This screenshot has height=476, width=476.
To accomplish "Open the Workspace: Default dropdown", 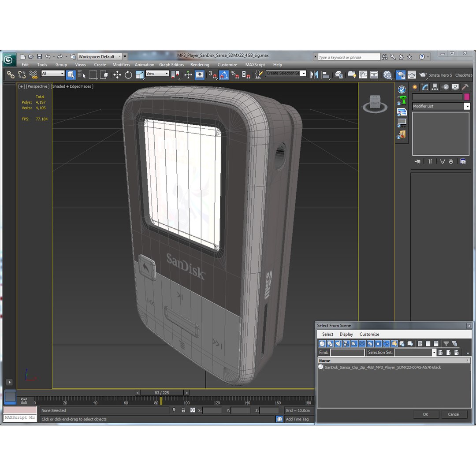I will click(x=100, y=56).
